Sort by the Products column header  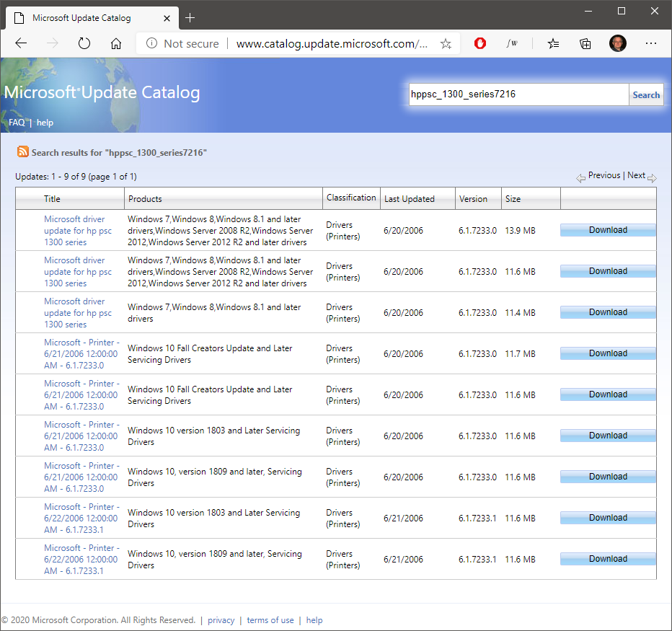(145, 199)
